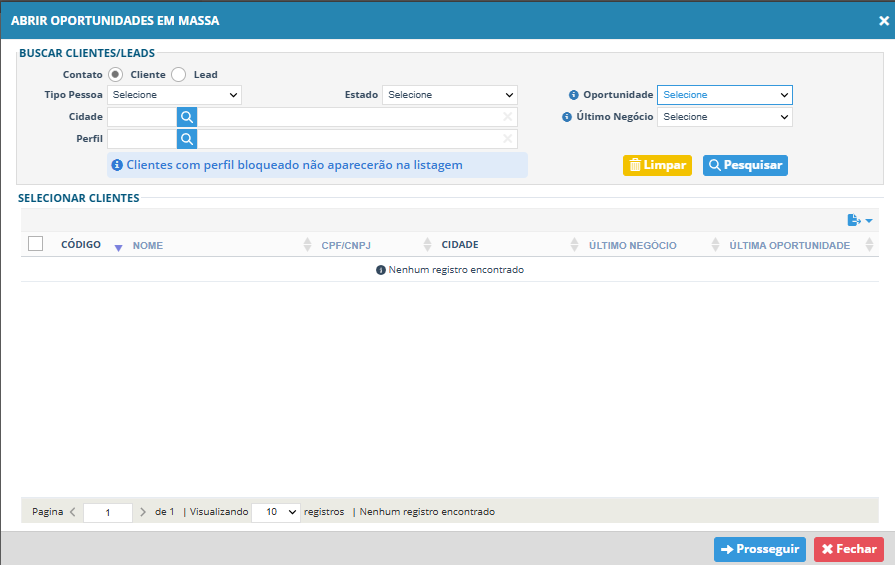Click the Pesquisar button

[745, 166]
